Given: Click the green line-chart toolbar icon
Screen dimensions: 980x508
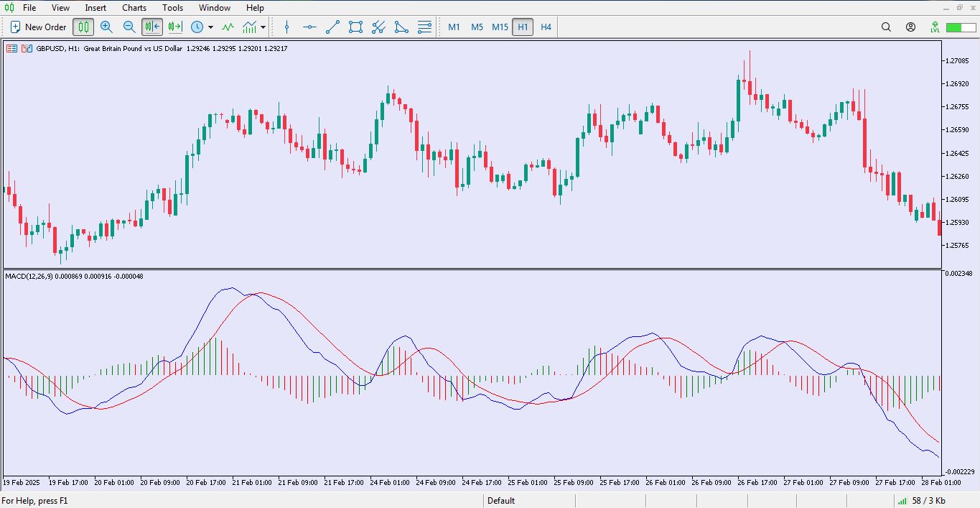Looking at the screenshot, I should click(x=228, y=27).
